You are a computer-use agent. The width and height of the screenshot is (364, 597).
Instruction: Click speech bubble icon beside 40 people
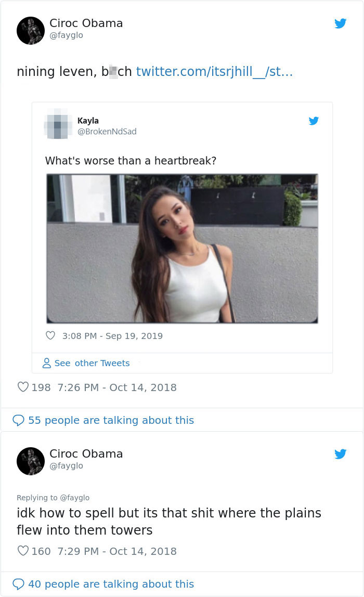click(18, 584)
